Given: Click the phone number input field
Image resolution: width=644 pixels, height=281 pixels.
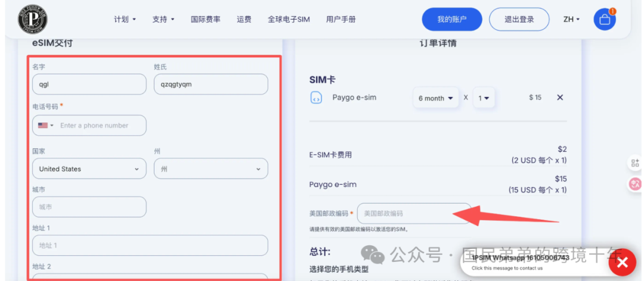Looking at the screenshot, I should 89,125.
